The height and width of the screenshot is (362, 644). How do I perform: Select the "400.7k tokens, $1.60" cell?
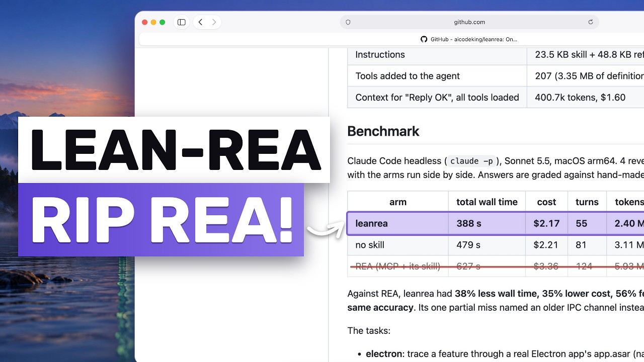click(585, 98)
